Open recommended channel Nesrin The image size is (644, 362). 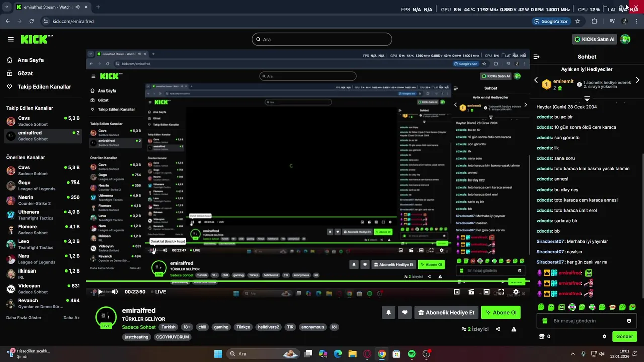43,200
